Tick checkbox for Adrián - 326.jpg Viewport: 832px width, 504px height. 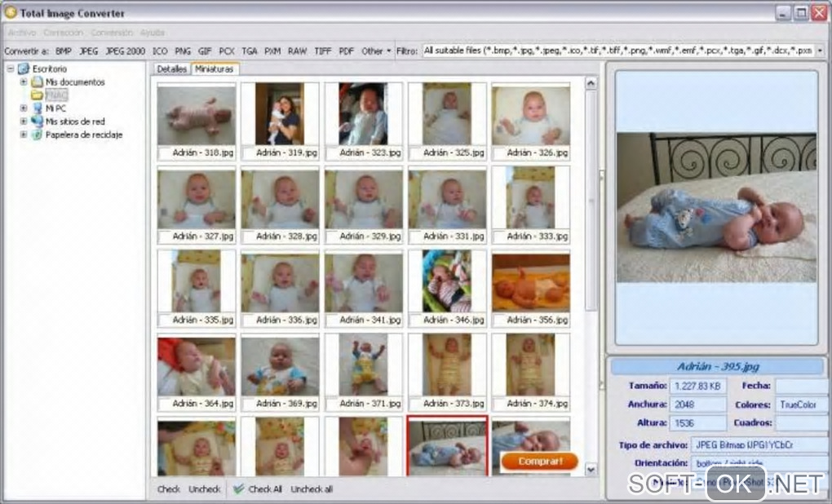(499, 153)
